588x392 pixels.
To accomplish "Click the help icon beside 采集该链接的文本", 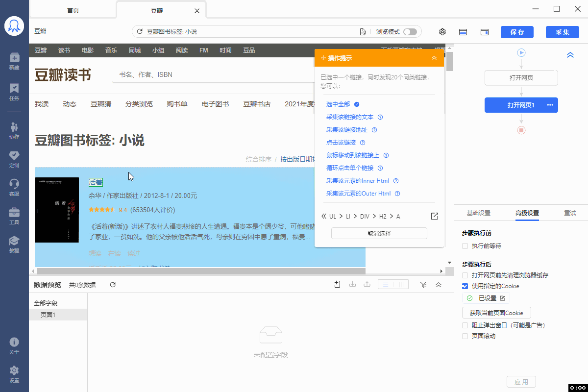I will tap(380, 117).
